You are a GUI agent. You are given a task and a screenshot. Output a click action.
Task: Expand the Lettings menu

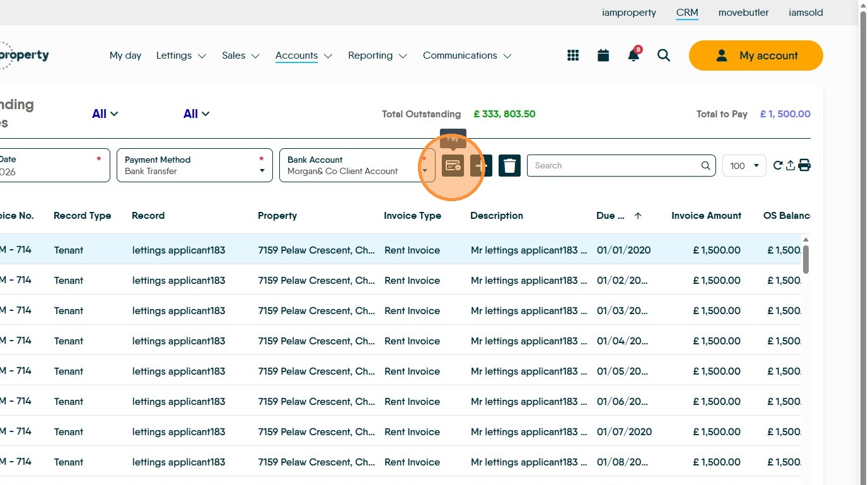(181, 56)
